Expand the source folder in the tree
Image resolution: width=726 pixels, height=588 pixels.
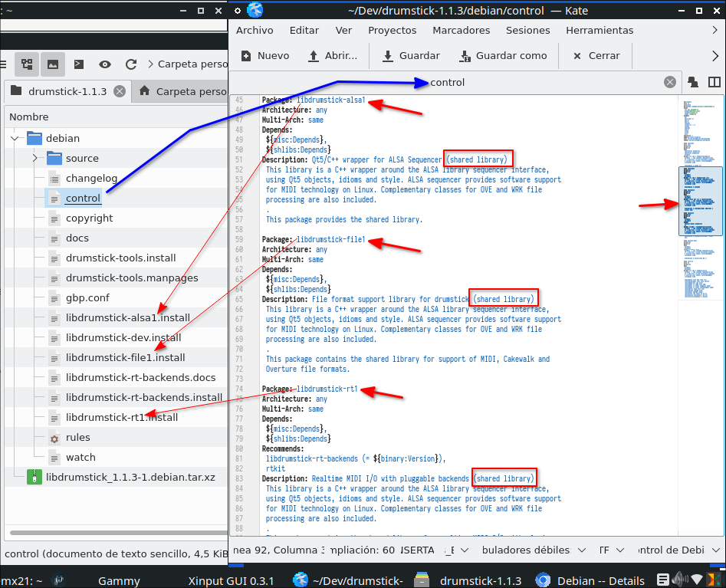pyautogui.click(x=34, y=159)
